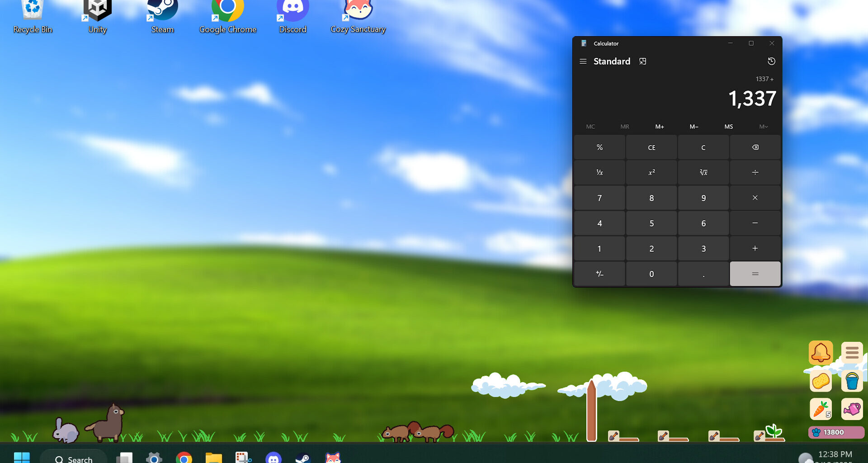Click the MS memory store button
868x463 pixels.
tap(729, 127)
